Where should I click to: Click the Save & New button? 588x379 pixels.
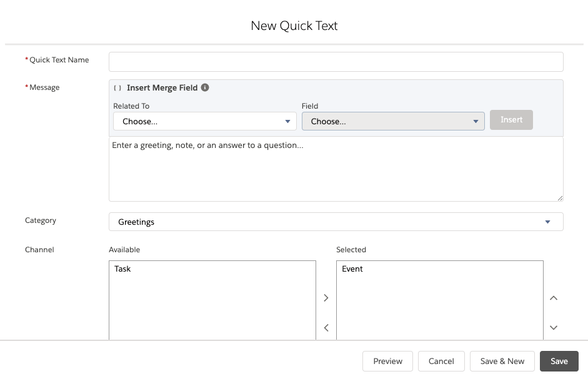click(502, 361)
